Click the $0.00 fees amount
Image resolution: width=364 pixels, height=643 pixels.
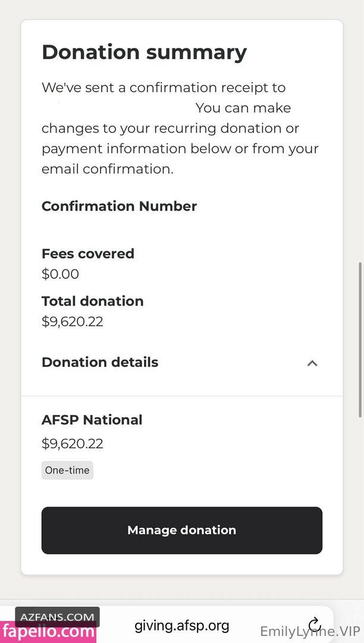coord(60,274)
